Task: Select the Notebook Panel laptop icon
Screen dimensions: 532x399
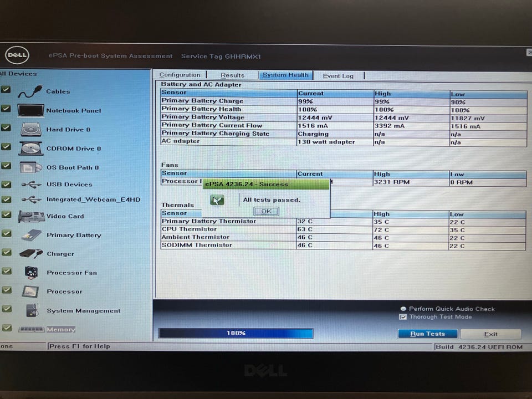Action: [30, 111]
